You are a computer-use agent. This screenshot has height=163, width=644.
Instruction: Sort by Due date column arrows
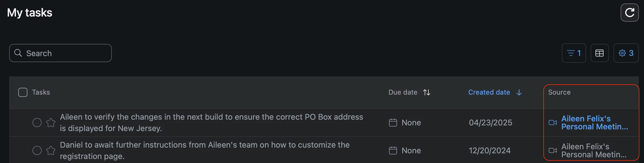427,92
